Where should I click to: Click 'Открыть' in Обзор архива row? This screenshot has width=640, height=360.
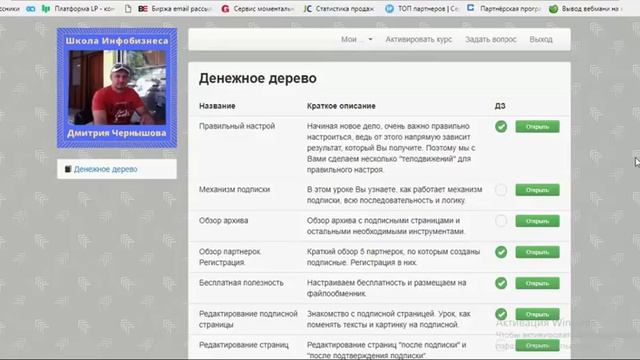tap(537, 221)
